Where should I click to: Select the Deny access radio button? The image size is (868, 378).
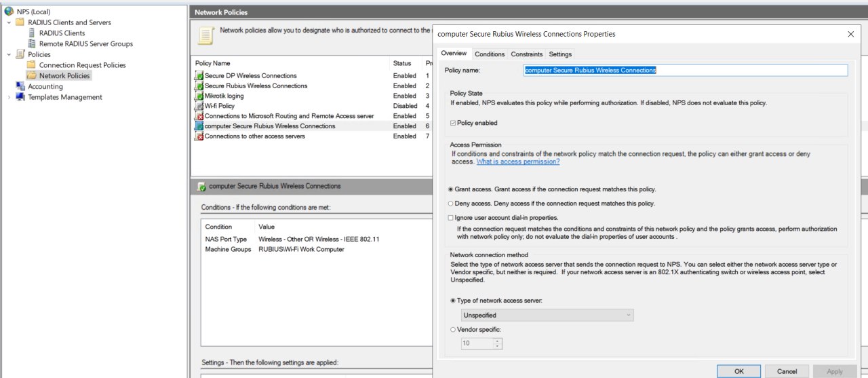pos(451,204)
